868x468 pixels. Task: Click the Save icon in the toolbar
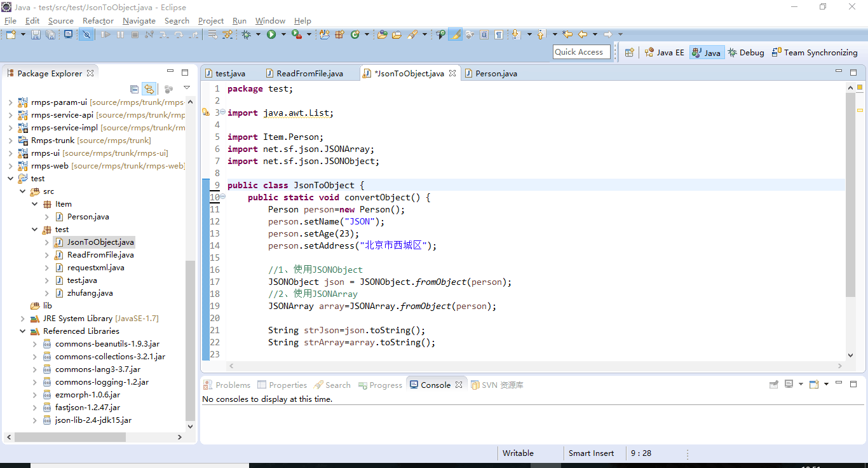tap(36, 34)
